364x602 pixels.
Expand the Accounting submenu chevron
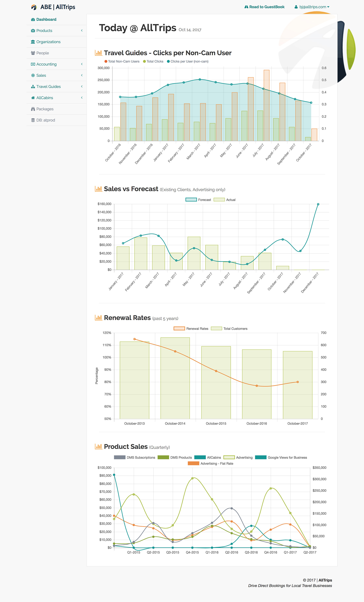coord(82,64)
